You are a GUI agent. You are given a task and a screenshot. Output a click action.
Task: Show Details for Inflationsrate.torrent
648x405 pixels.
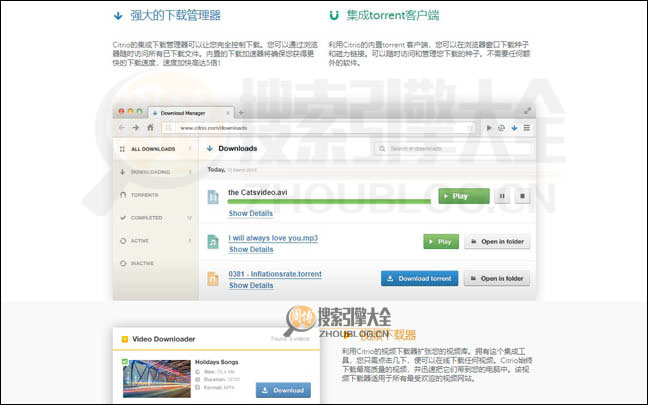click(251, 285)
